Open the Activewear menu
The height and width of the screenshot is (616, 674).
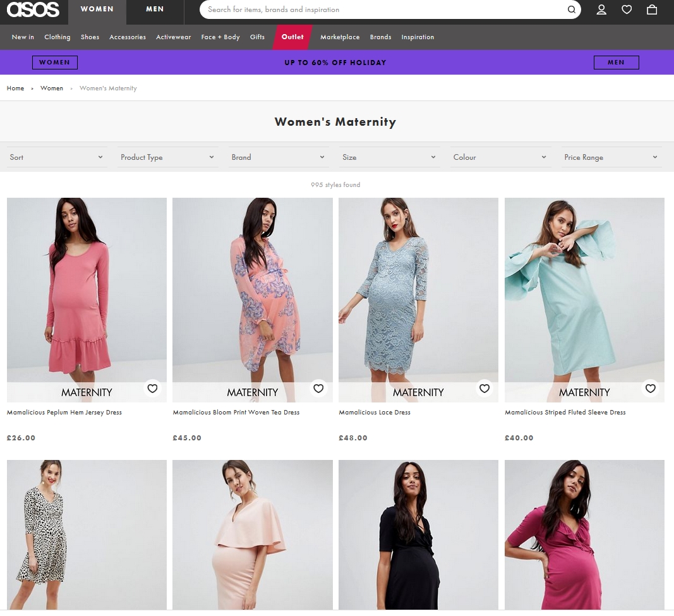[x=173, y=37]
